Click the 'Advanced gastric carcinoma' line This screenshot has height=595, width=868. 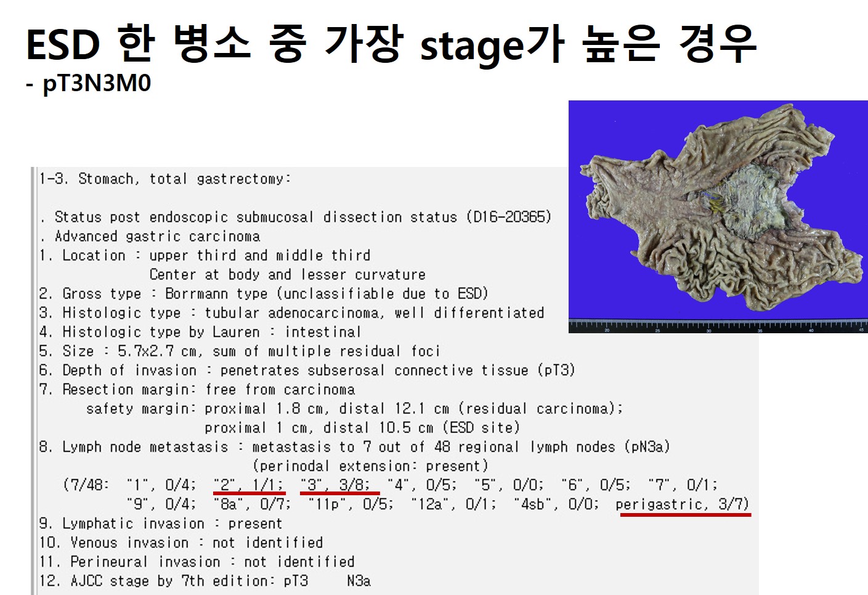click(x=157, y=237)
